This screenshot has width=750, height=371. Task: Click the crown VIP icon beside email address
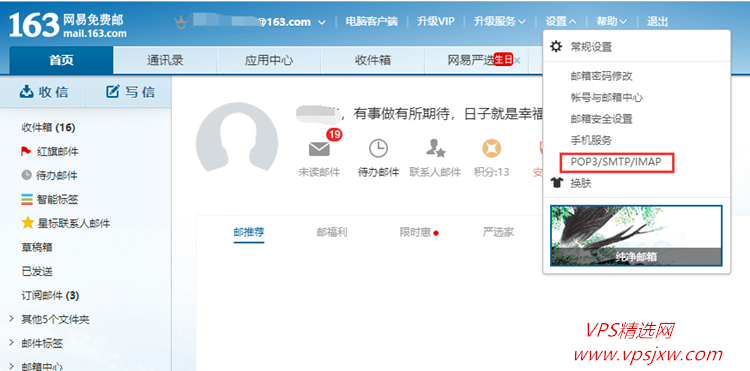(x=181, y=22)
